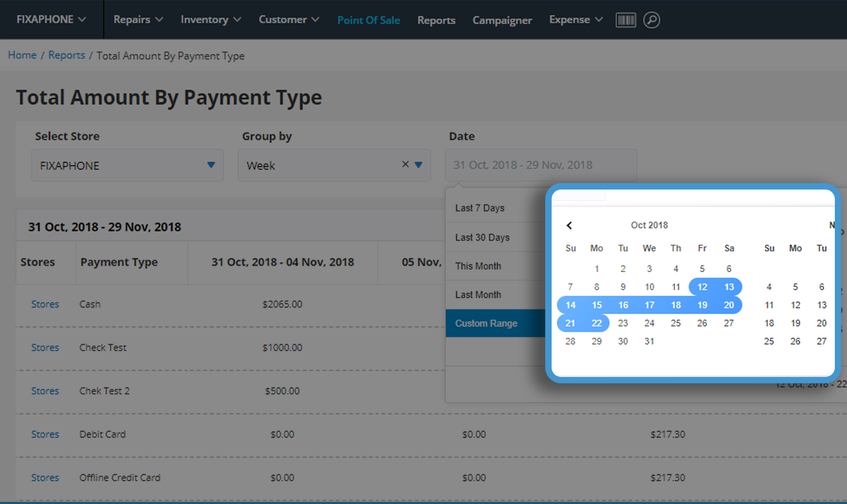The height and width of the screenshot is (504, 847).
Task: Open Stores link in Chek Test 2 row
Action: tap(45, 391)
